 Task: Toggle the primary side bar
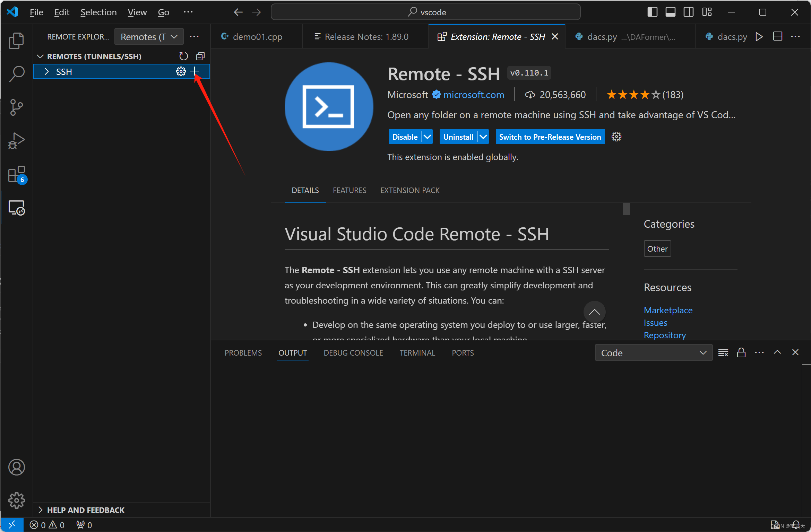[652, 12]
